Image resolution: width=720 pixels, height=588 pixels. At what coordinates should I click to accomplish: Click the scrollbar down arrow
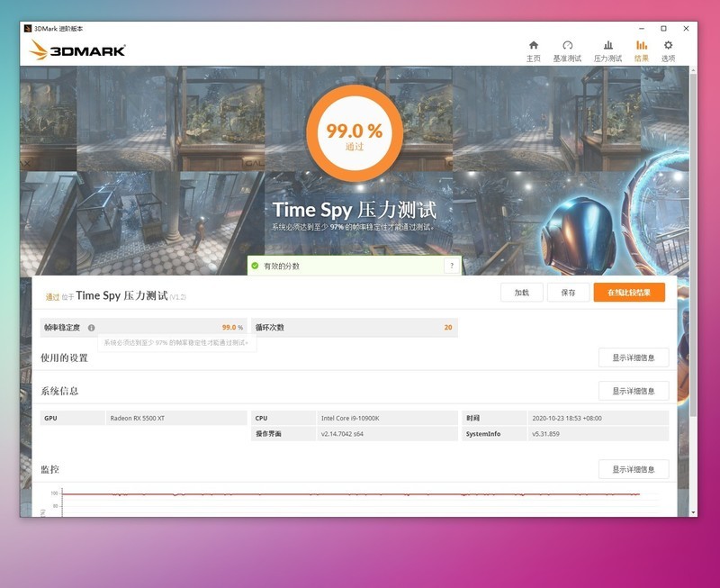click(x=693, y=512)
